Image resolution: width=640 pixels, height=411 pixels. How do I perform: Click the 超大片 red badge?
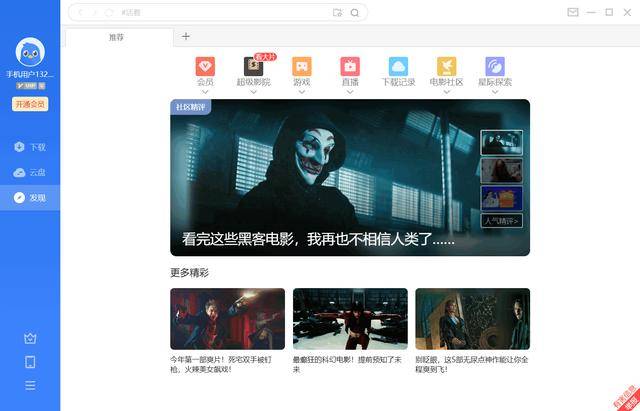(x=265, y=57)
